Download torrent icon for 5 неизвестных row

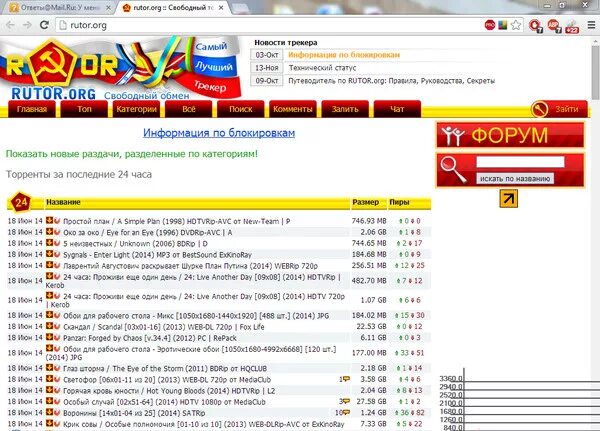coord(49,243)
